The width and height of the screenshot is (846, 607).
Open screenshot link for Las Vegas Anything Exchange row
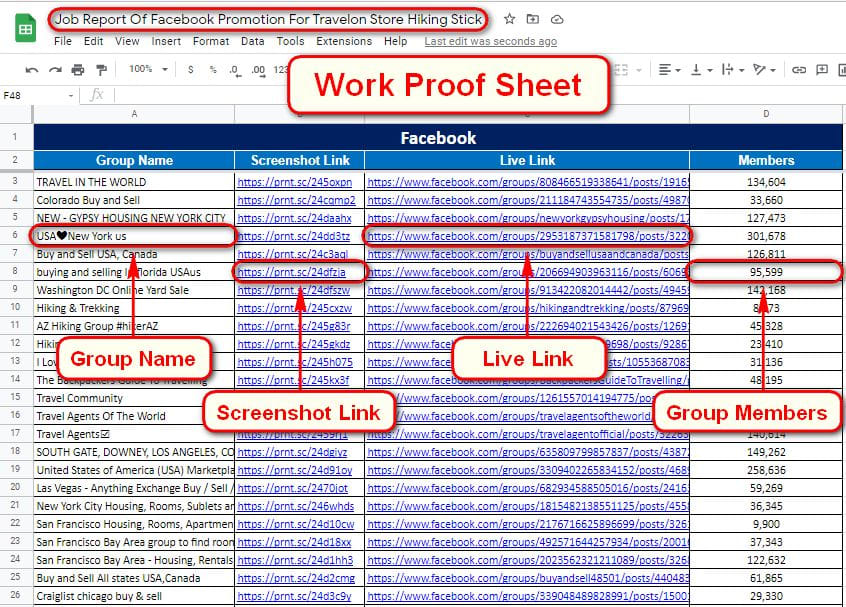(x=292, y=488)
